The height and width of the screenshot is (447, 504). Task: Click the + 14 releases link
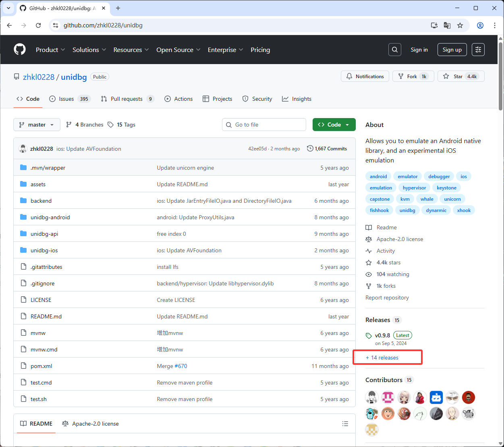click(x=382, y=358)
